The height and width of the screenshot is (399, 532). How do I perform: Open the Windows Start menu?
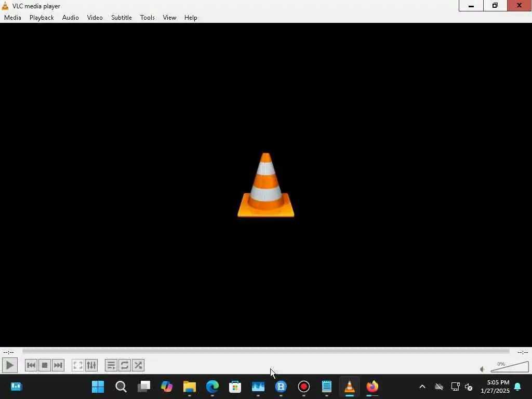point(98,387)
